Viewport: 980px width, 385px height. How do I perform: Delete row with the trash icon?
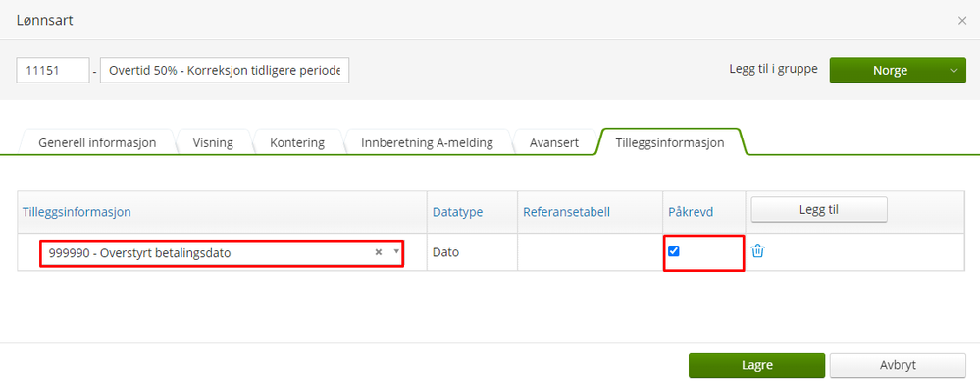(757, 251)
